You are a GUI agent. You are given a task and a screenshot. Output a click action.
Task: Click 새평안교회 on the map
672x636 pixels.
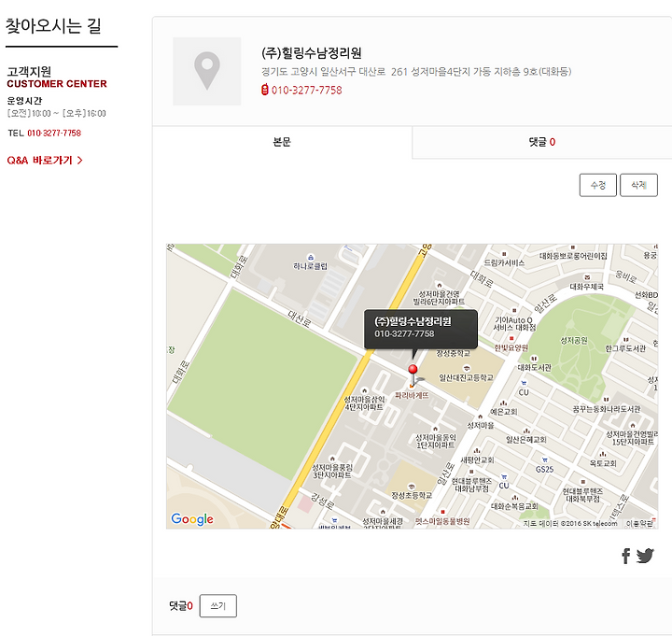click(477, 459)
